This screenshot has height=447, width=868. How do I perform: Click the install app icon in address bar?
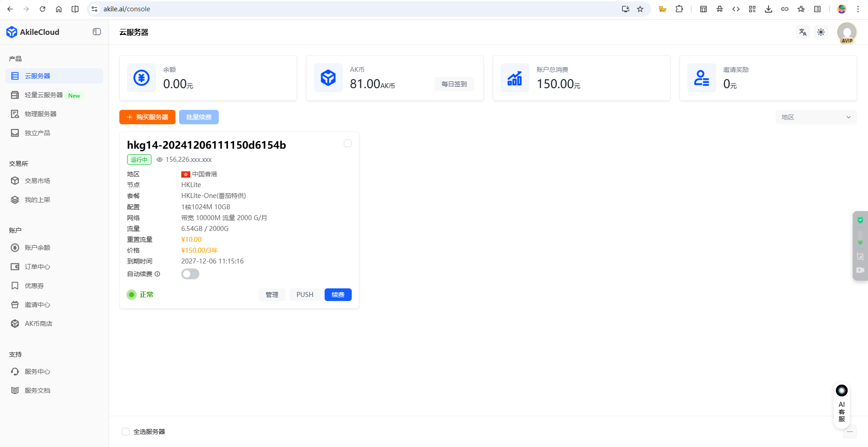[x=626, y=9]
